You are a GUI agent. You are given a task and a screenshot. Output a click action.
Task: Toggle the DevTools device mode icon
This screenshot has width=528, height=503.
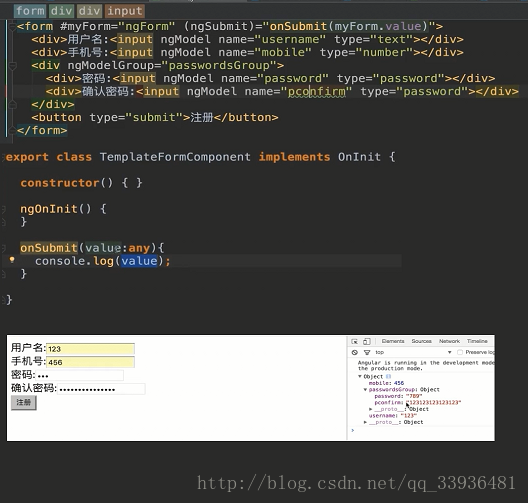click(367, 341)
